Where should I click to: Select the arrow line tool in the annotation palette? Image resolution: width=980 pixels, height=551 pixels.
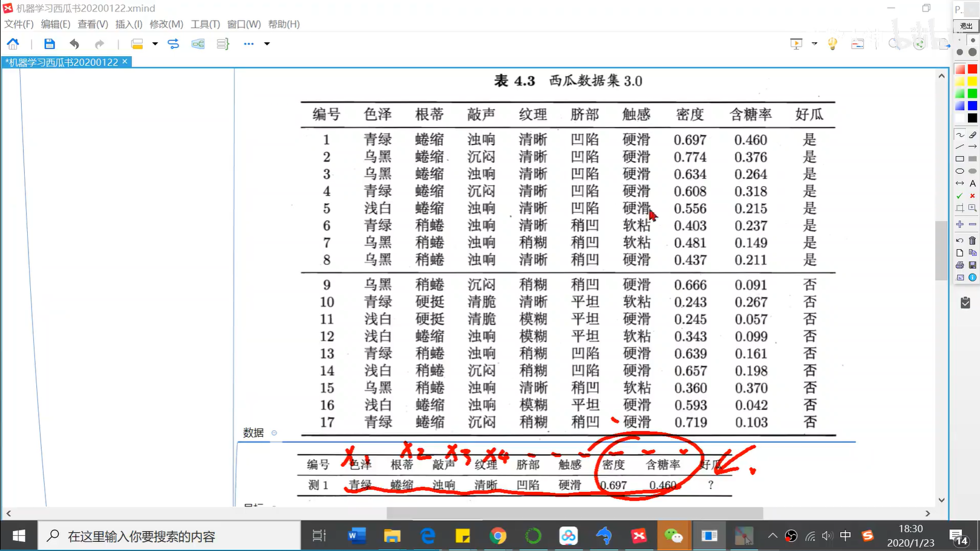point(972,147)
